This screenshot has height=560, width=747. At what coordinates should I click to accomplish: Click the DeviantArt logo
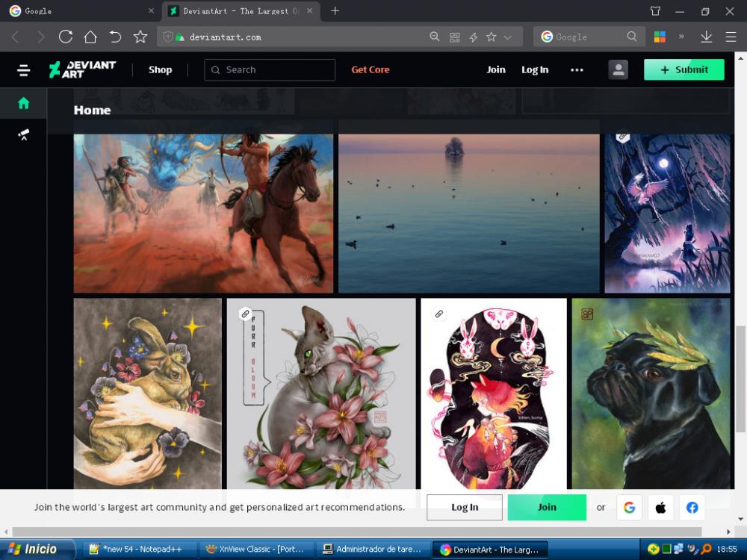83,70
